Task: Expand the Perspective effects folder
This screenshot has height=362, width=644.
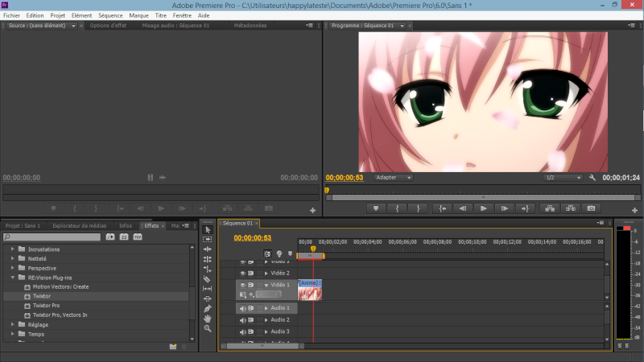Action: click(12, 268)
